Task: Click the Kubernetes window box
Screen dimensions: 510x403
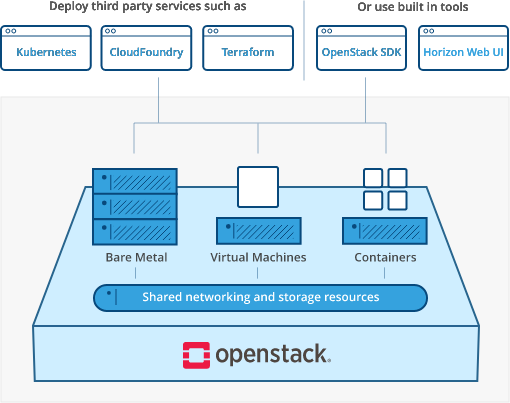Action: pyautogui.click(x=46, y=48)
